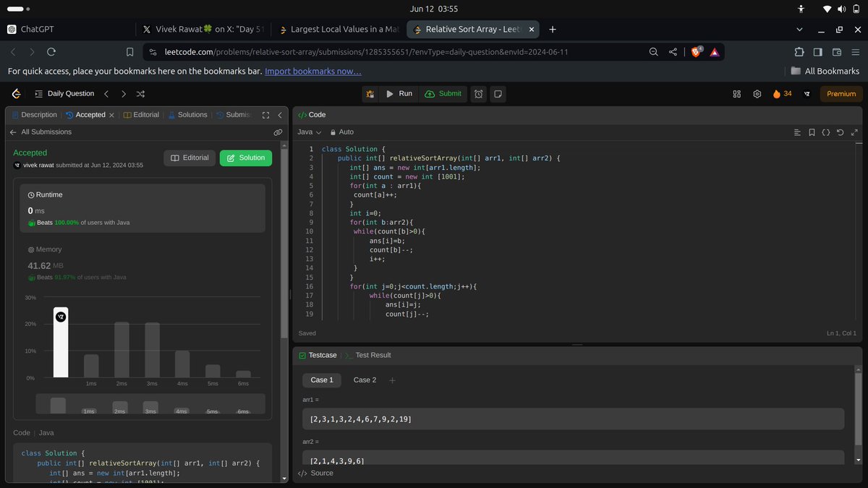Screen dimensions: 868x488
Task: Expand the Source section at bottom
Action: click(x=315, y=473)
